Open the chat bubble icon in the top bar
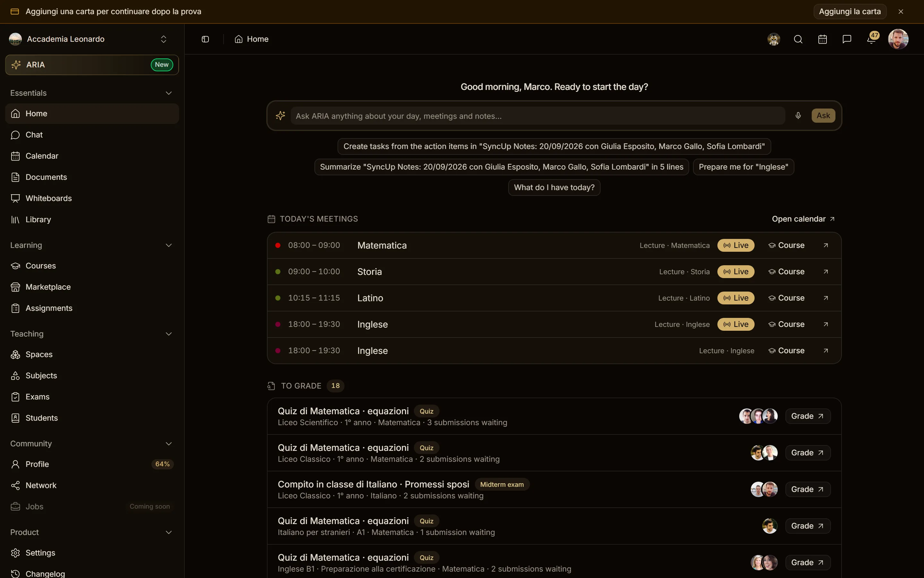The image size is (924, 578). (x=847, y=39)
